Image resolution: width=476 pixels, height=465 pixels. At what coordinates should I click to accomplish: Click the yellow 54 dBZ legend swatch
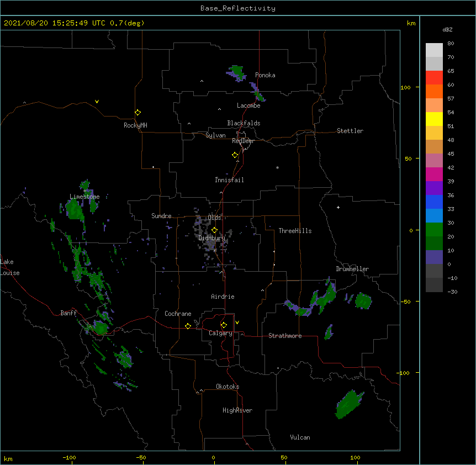point(434,119)
